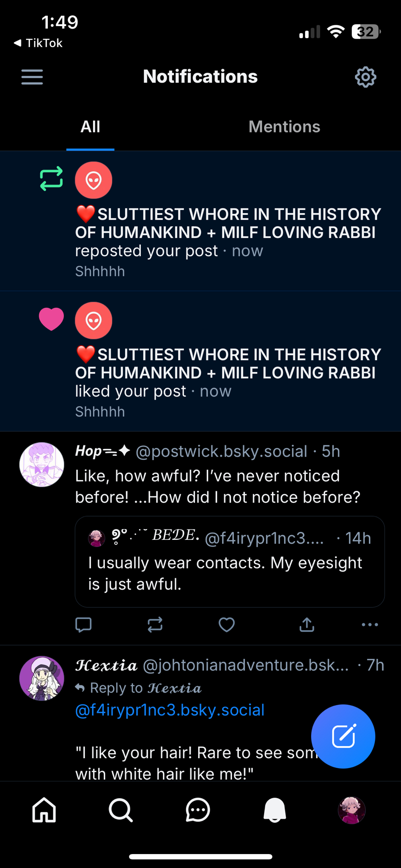Open @f4irypr1nc3.bsky.social mention link
The image size is (401, 868).
coord(170,710)
